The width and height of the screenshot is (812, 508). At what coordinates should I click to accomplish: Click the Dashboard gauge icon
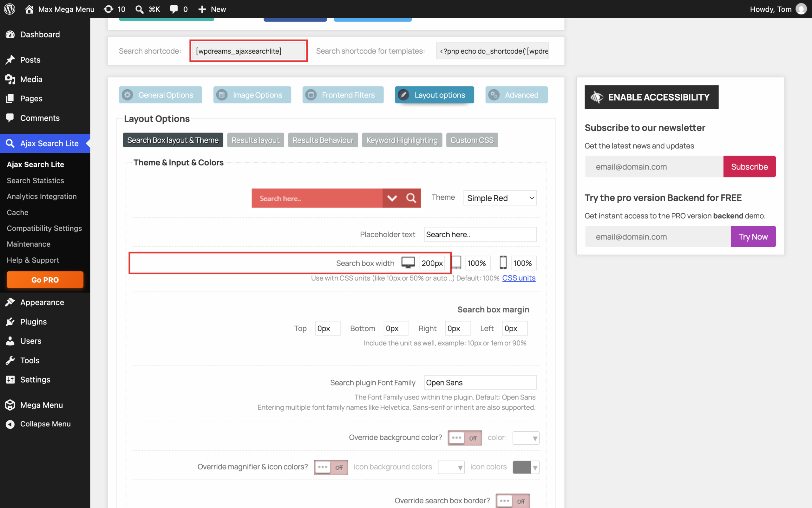[x=10, y=34]
